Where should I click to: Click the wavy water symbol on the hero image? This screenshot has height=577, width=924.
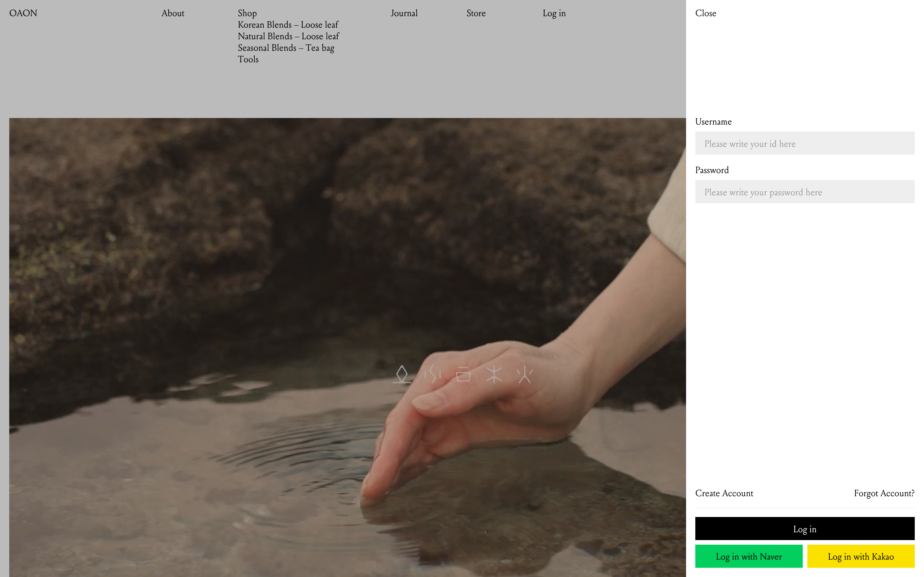[x=433, y=374]
